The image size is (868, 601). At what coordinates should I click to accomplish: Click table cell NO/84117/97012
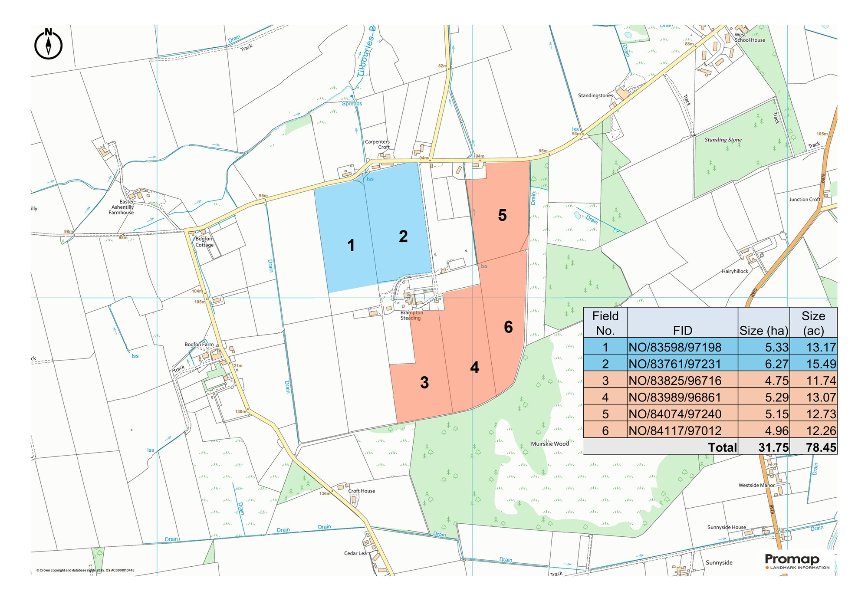[675, 430]
